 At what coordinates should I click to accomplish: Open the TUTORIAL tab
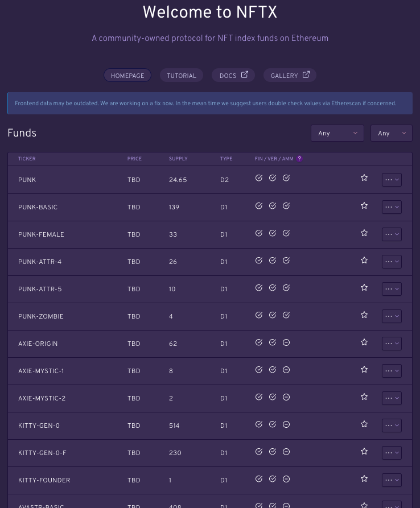point(182,75)
